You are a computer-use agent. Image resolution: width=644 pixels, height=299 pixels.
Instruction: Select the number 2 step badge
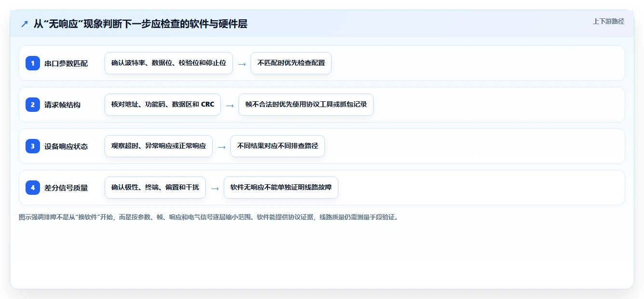(33, 105)
